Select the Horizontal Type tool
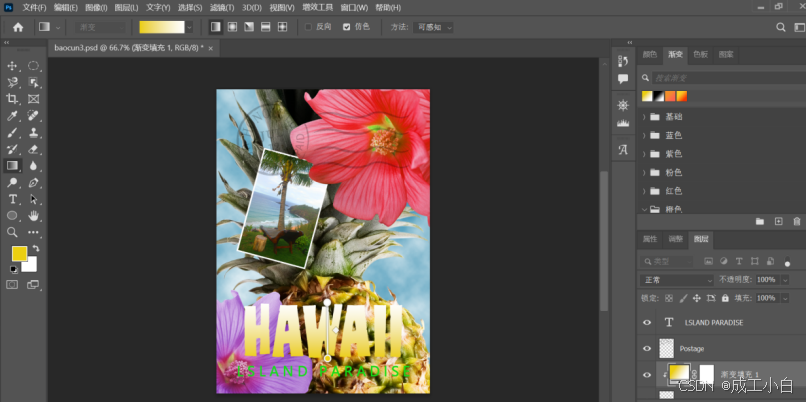 (12, 199)
